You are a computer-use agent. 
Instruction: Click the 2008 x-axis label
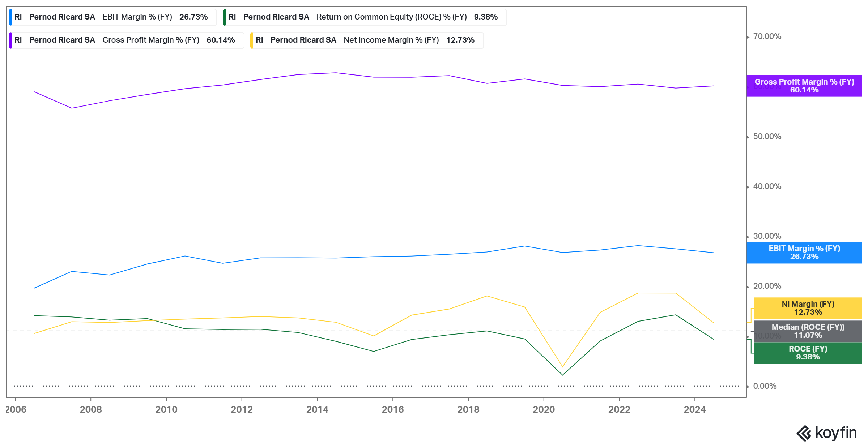(x=91, y=409)
